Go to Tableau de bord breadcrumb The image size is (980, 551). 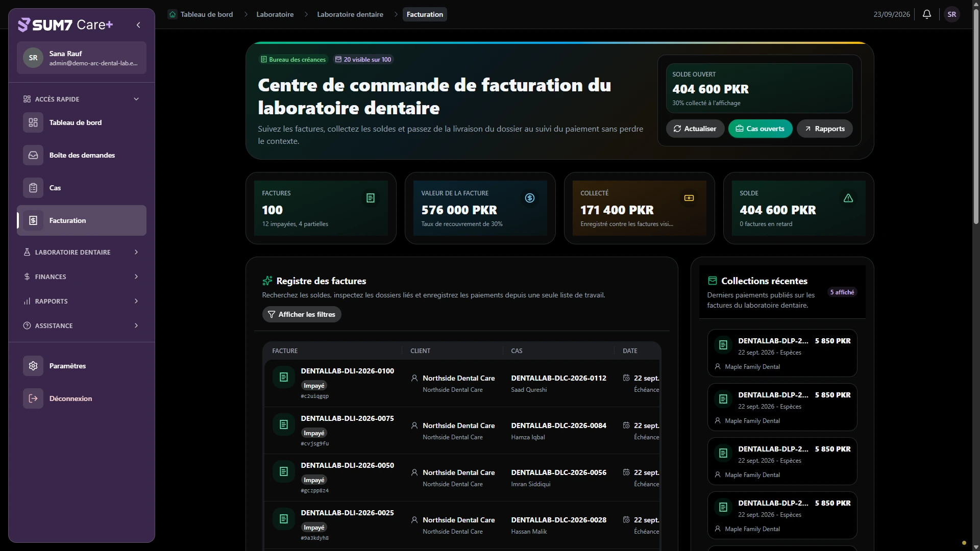coord(207,14)
